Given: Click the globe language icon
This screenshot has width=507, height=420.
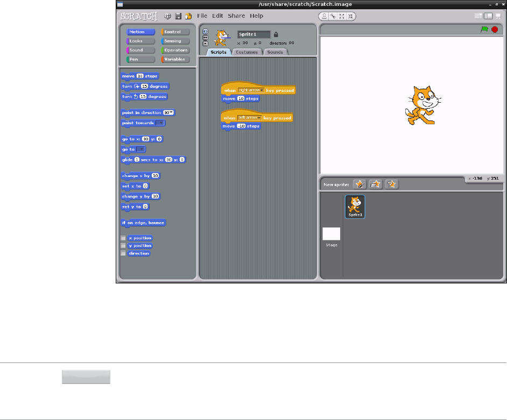Looking at the screenshot, I should 167,16.
